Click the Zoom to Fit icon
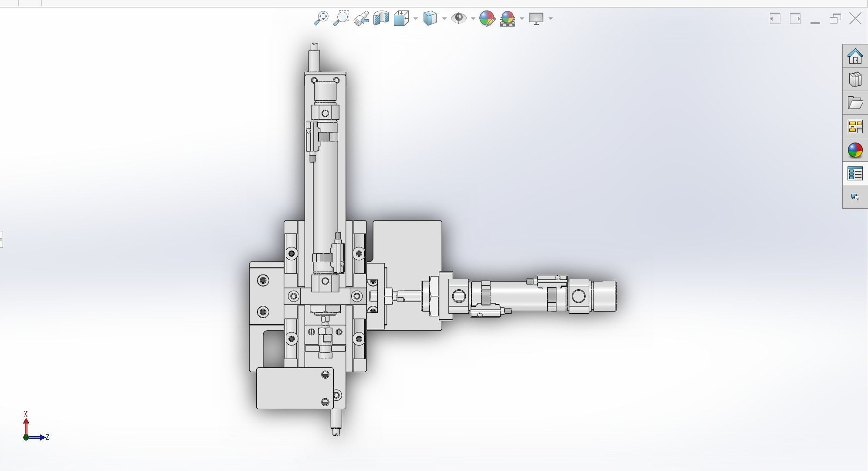 (321, 18)
